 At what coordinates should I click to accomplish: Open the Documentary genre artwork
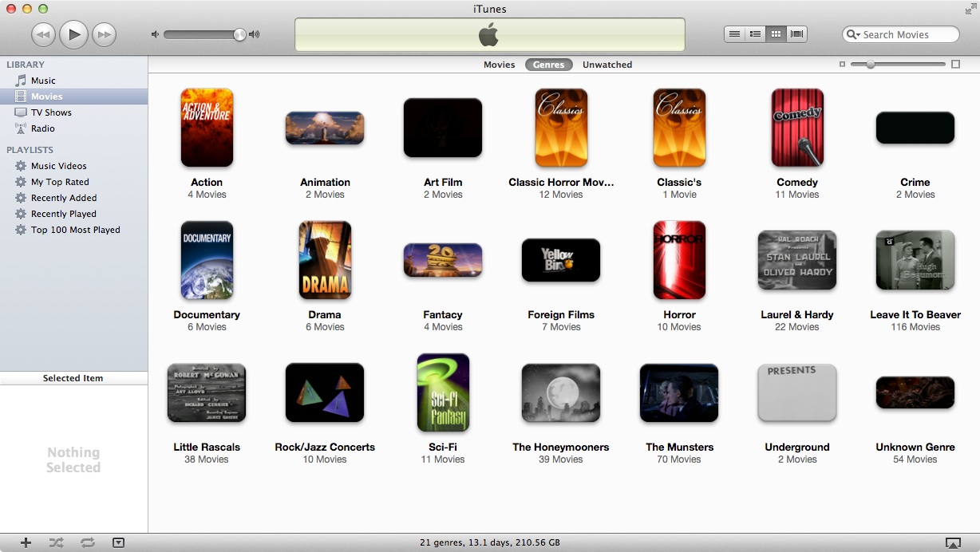pos(207,260)
